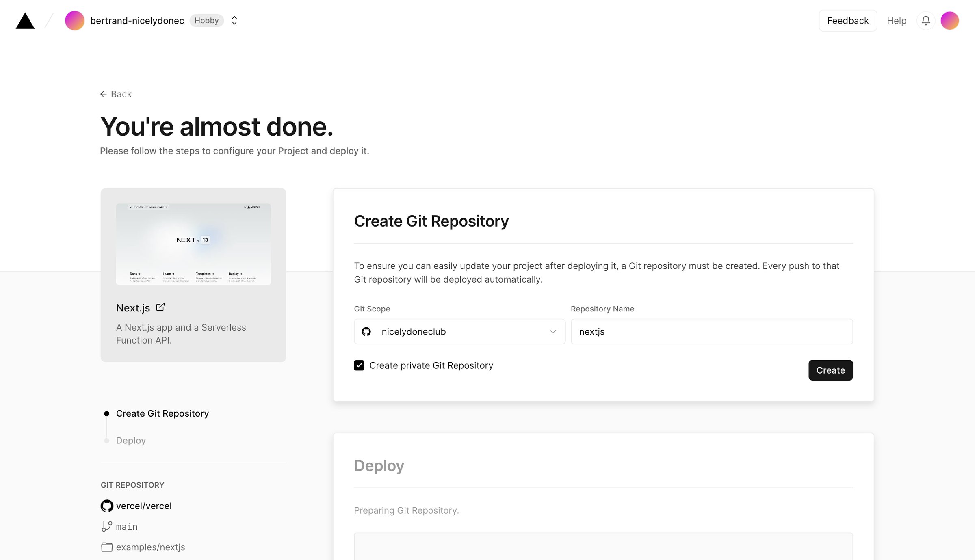Screen dimensions: 975x560
Task: Click the GitHub icon beside vercel/vercel
Action: tap(107, 506)
